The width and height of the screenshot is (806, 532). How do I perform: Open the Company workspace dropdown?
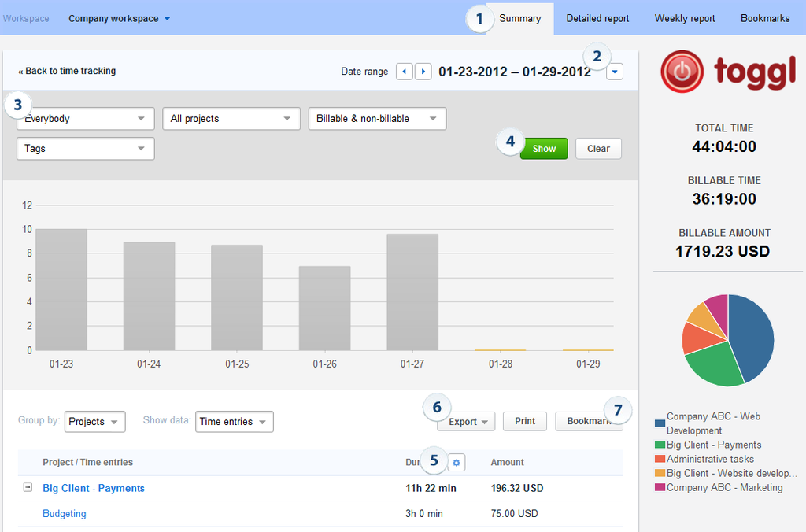[120, 19]
